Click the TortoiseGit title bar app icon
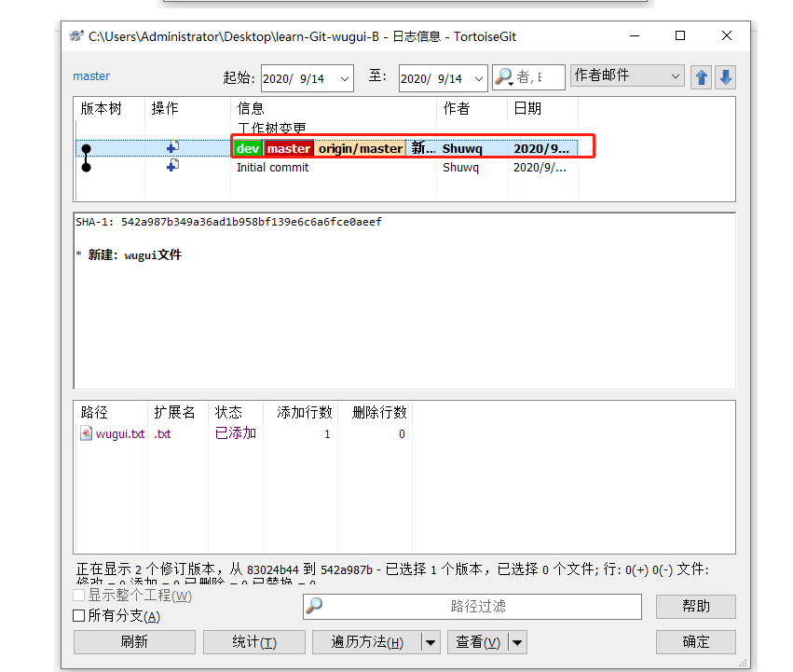Image resolution: width=793 pixels, height=672 pixels. tap(76, 36)
